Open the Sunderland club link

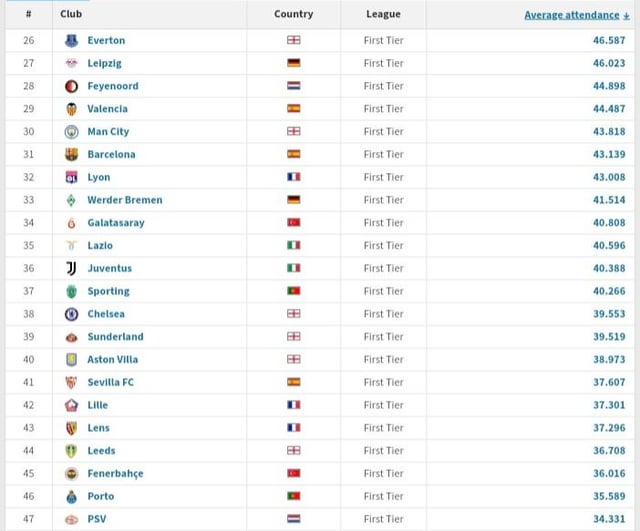click(x=115, y=337)
